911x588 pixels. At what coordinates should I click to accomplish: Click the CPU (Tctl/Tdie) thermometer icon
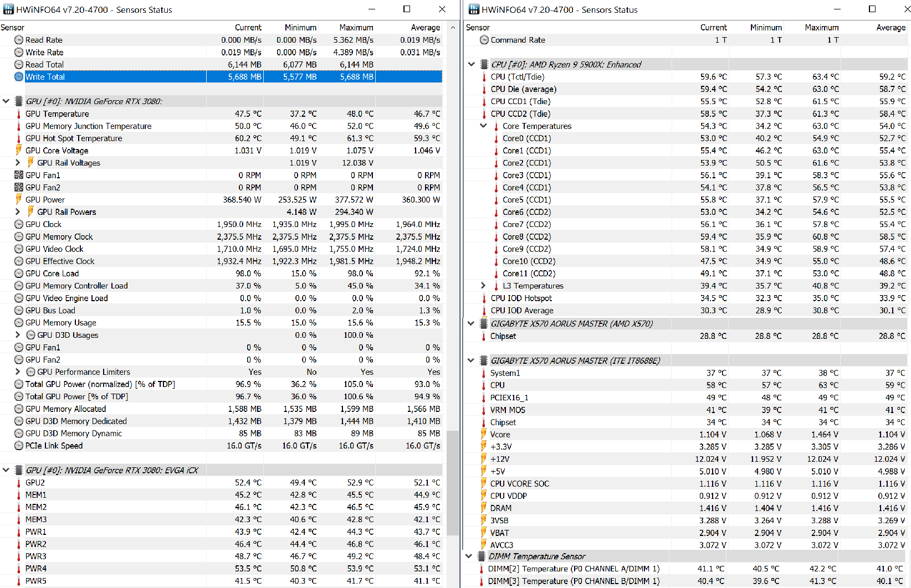[x=484, y=77]
